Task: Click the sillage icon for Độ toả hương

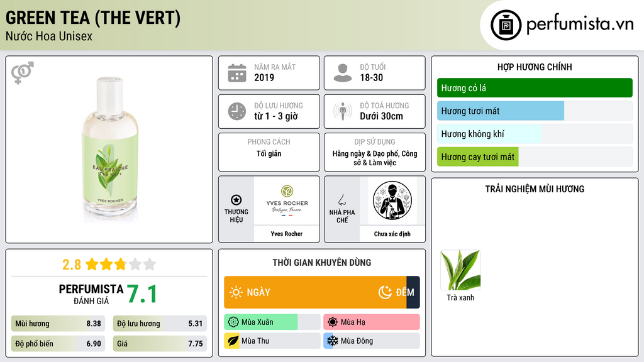Action: [343, 111]
